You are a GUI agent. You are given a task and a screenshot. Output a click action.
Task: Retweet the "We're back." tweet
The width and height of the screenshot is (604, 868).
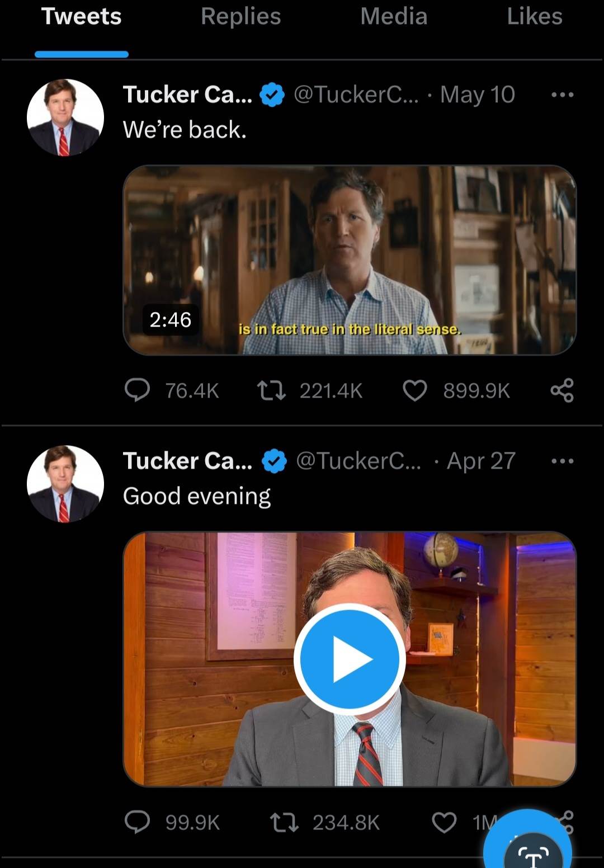(x=271, y=390)
